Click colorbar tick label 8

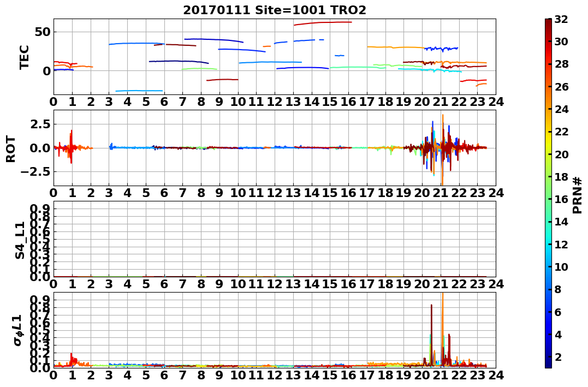pos(558,289)
